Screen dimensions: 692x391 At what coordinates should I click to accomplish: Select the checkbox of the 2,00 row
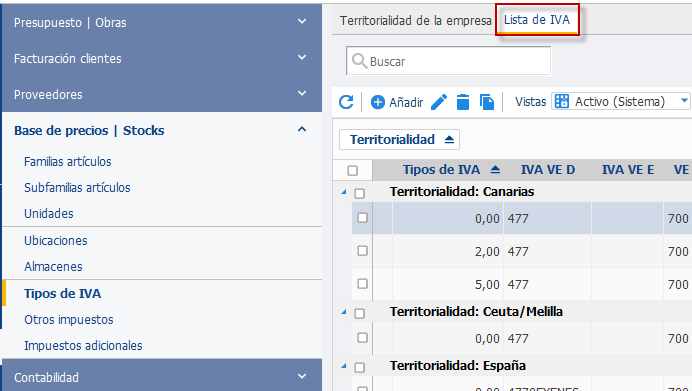pyautogui.click(x=362, y=251)
